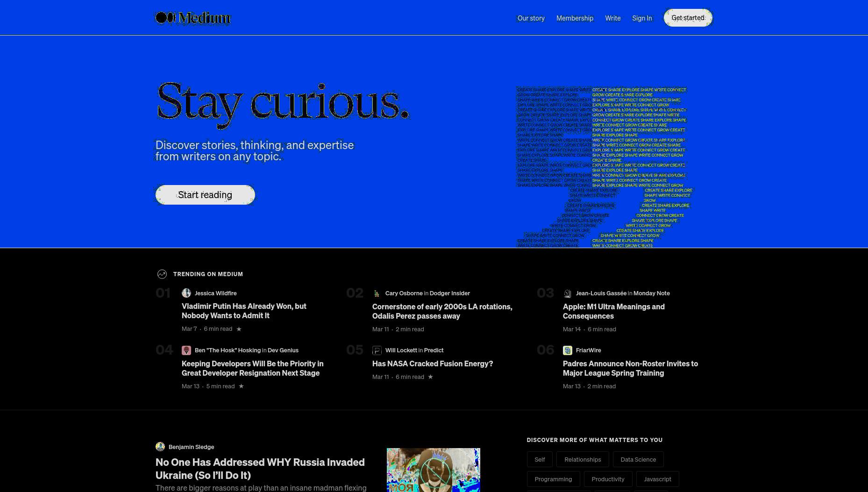Click Sign In
868x492 pixels.
point(642,18)
